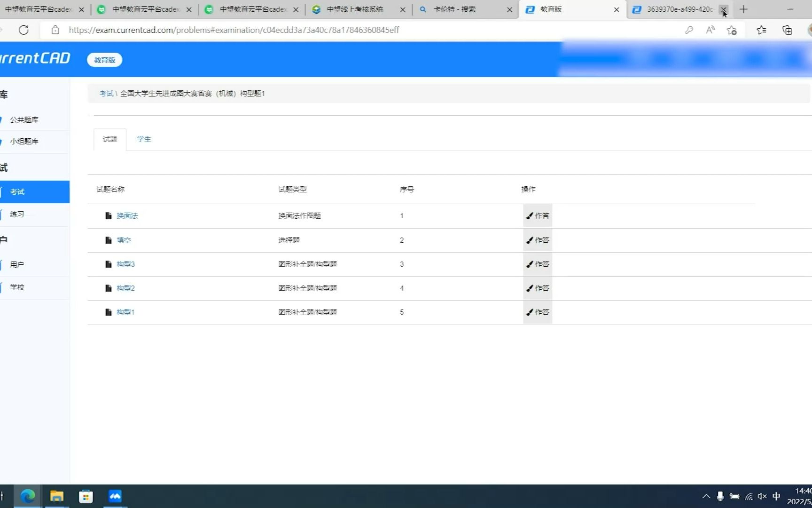Open 公共题库 in the sidebar
This screenshot has height=508, width=812.
(x=24, y=119)
